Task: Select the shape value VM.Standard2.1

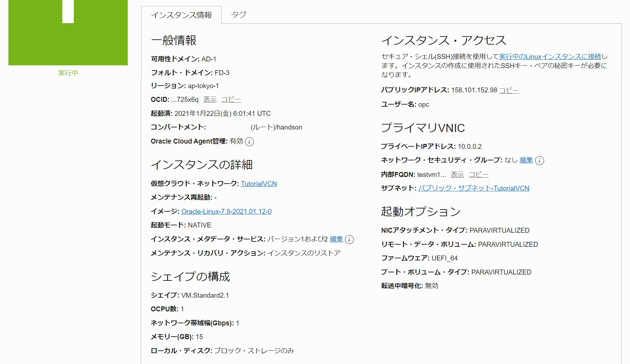Action: point(204,295)
